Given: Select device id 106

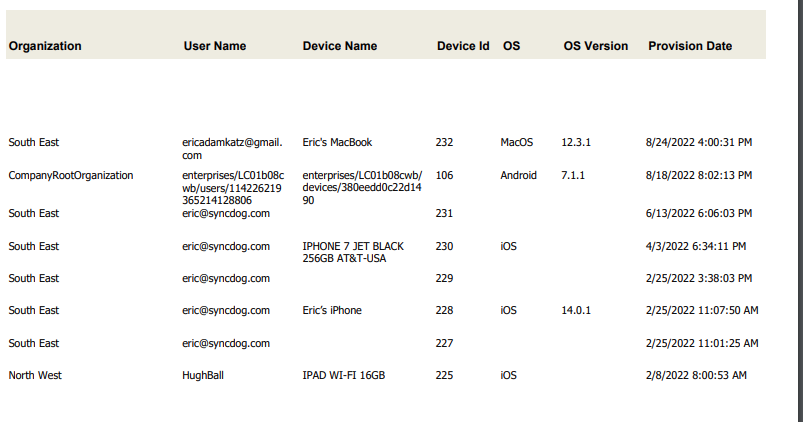Looking at the screenshot, I should pyautogui.click(x=445, y=175).
